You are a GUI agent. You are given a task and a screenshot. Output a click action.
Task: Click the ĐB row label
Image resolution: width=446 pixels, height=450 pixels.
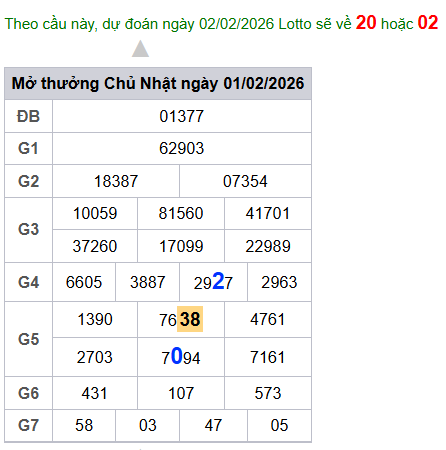(x=29, y=116)
